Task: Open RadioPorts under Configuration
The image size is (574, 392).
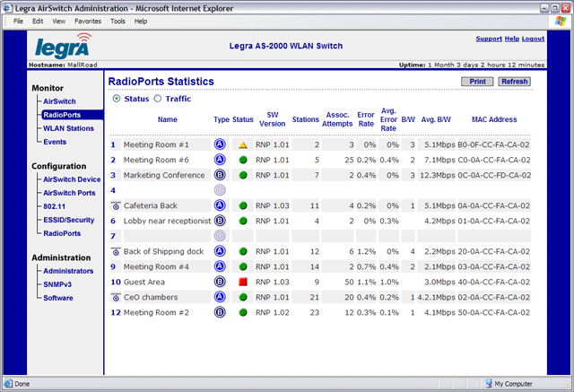Action: [62, 233]
